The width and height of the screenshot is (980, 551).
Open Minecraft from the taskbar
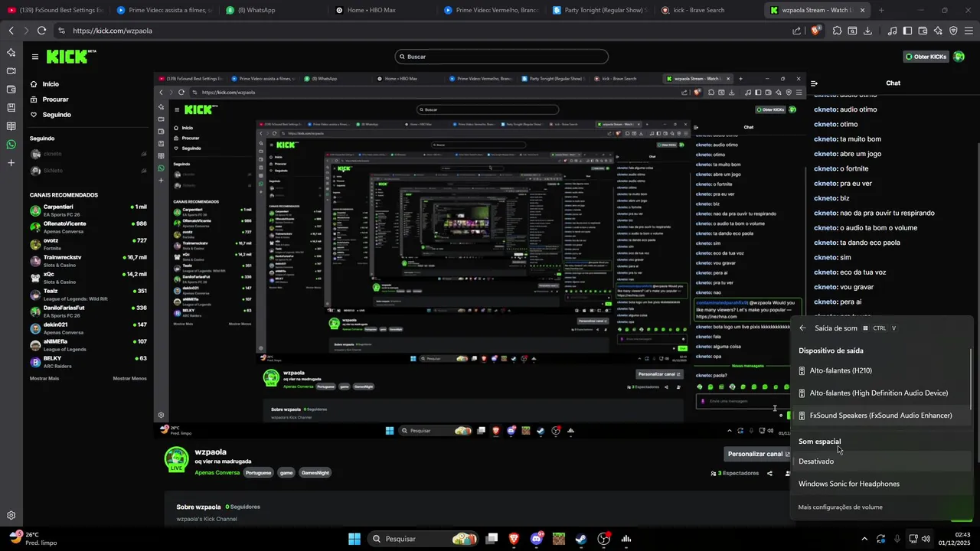click(559, 539)
